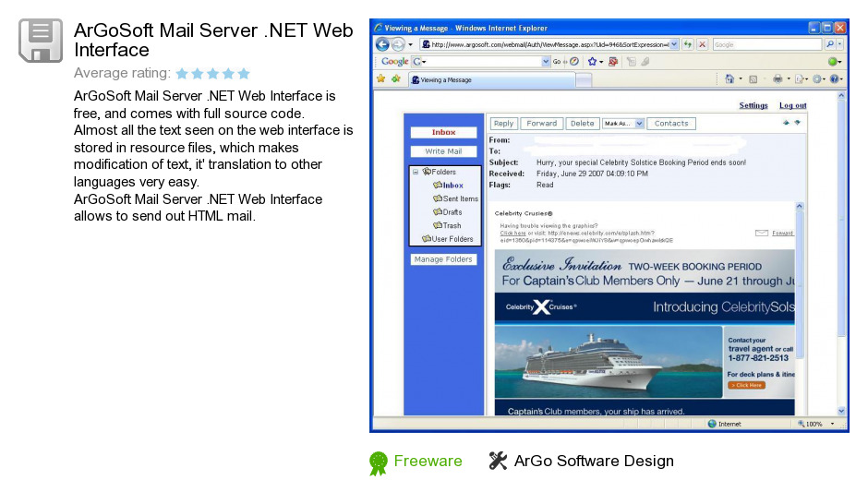Click the grayed AutoFill icon in Google toolbar
868x504 pixels.
click(x=631, y=62)
